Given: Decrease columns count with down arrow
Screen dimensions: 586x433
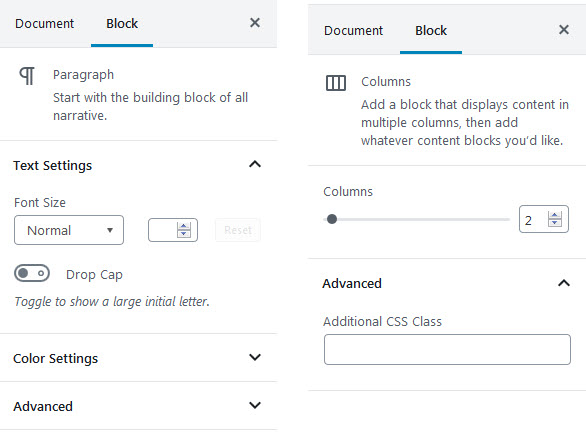Looking at the screenshot, I should click(x=555, y=223).
